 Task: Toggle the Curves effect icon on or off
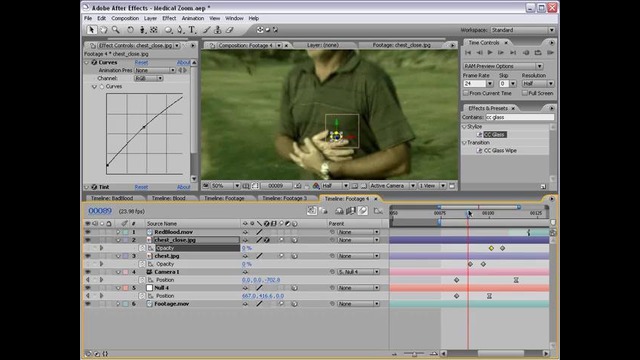[x=94, y=62]
